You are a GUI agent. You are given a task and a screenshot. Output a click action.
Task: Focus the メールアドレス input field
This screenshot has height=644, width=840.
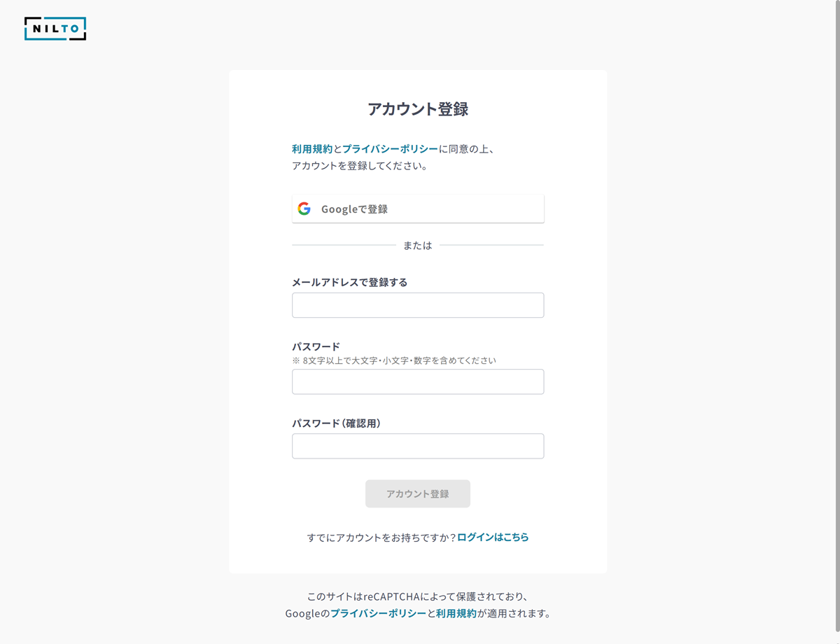[x=418, y=305]
